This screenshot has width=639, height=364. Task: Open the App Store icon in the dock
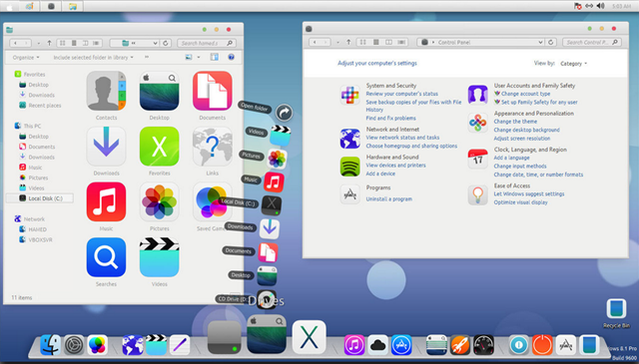click(x=401, y=345)
